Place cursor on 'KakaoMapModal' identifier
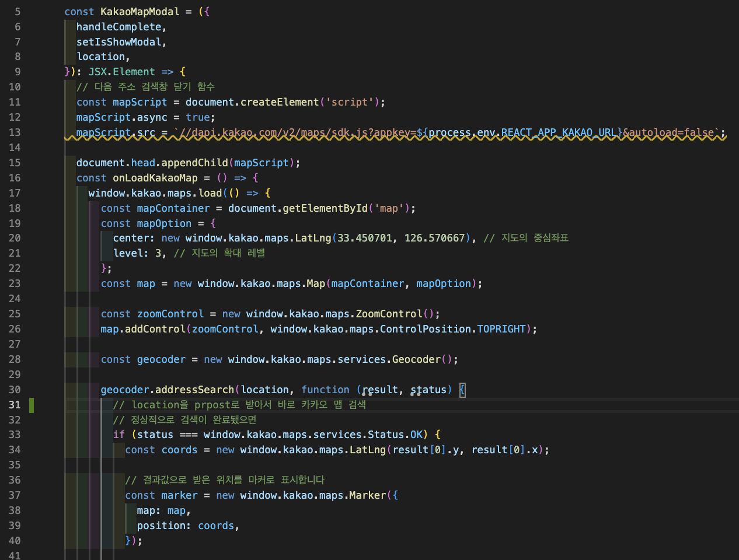739x560 pixels. pos(140,12)
